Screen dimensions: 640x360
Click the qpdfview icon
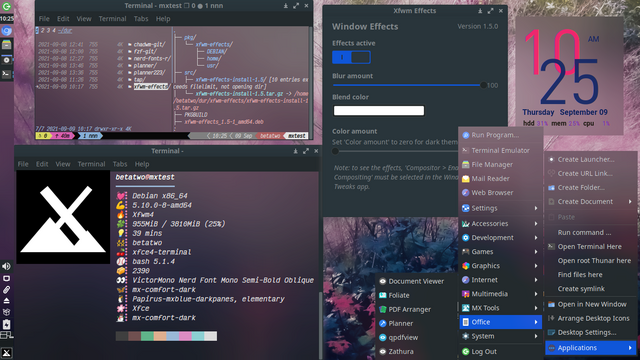point(382,338)
